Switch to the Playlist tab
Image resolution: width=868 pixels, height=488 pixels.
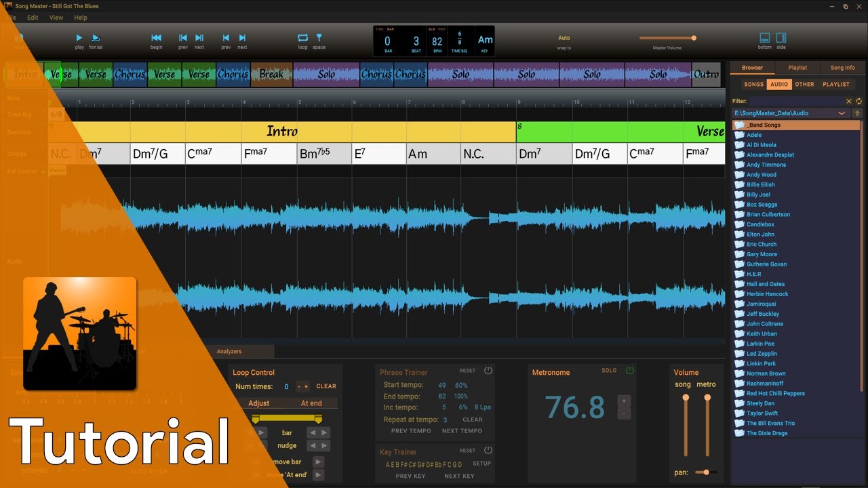coord(797,68)
